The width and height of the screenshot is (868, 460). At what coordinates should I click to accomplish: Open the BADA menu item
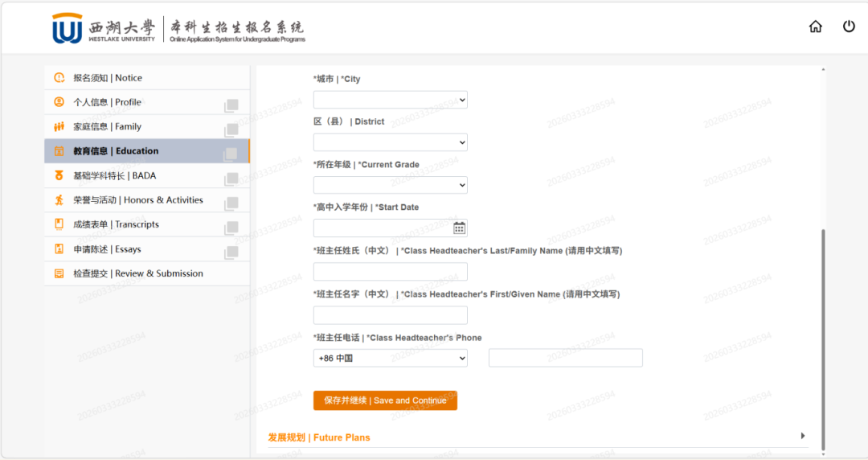pyautogui.click(x=147, y=175)
